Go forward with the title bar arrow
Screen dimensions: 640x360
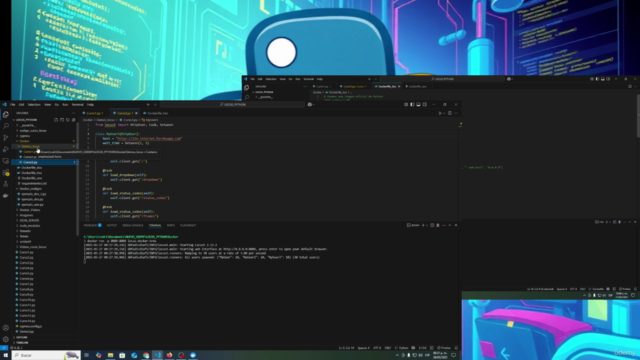[155, 104]
